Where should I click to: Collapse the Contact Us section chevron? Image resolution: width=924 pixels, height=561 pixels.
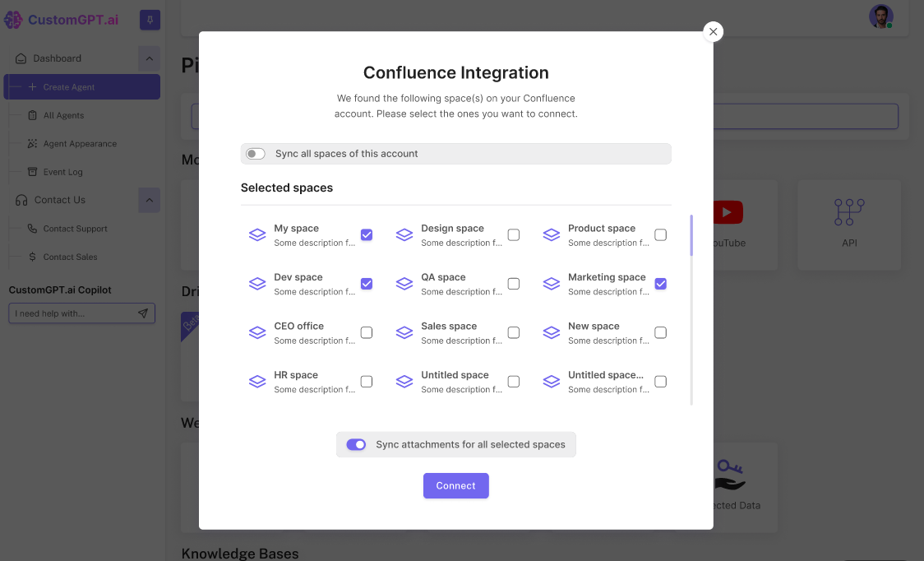[149, 200]
